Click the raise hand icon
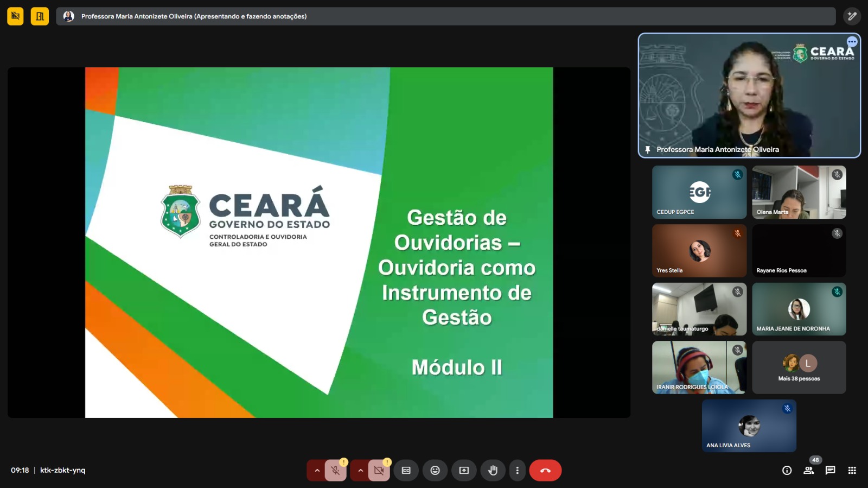This screenshot has width=868, height=488. (493, 471)
